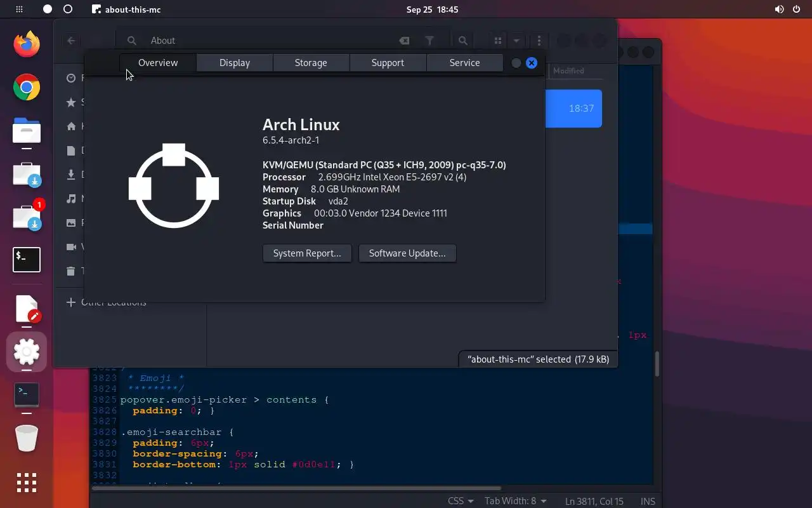Open the dock terminal icon showing >_ prompt
Screen dimensions: 812x508
(27, 394)
